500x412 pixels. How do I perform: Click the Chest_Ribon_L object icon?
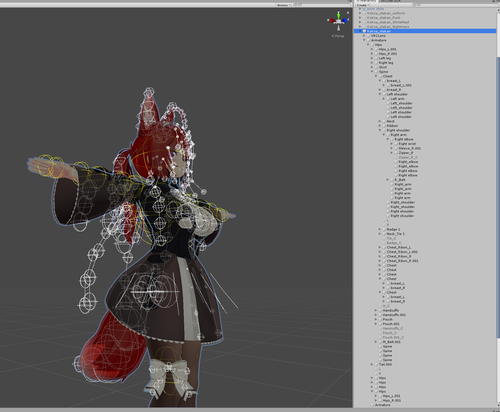tap(384, 248)
